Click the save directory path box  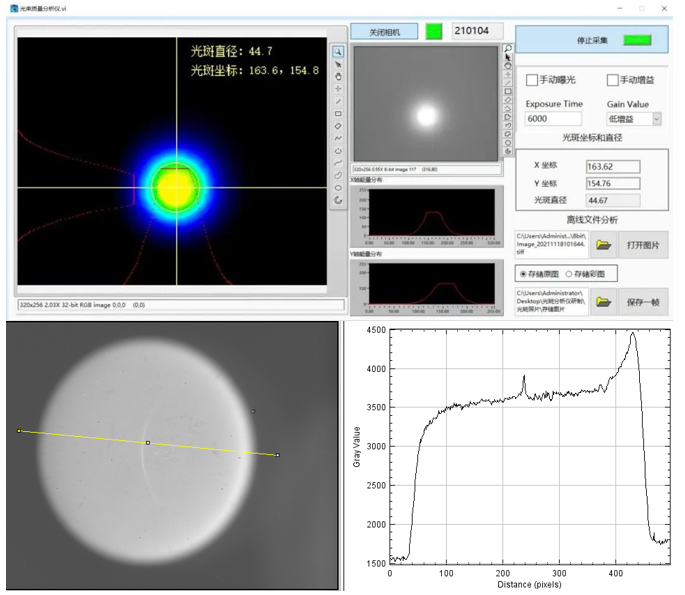[552, 301]
